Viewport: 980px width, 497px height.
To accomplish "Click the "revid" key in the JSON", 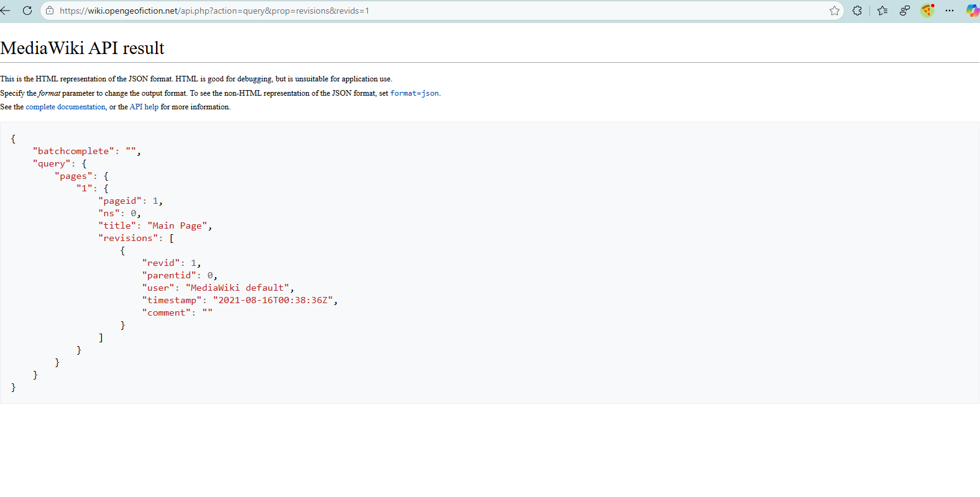I will pos(161,263).
